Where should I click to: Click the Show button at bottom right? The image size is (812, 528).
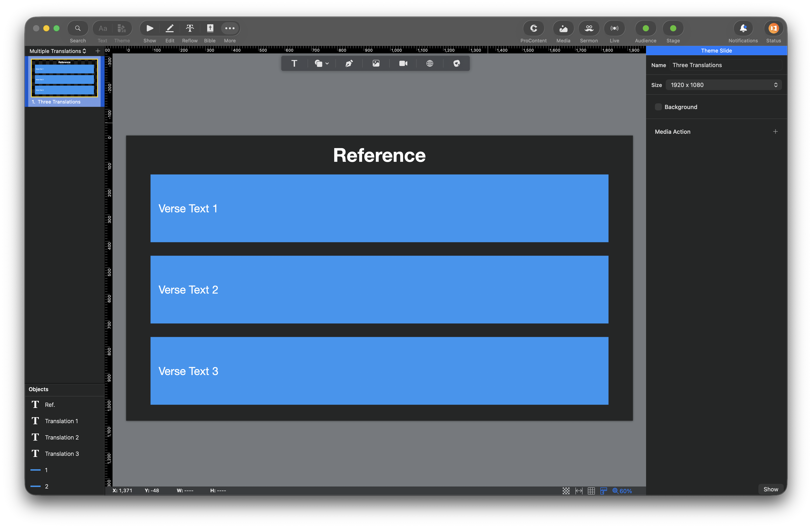click(770, 489)
